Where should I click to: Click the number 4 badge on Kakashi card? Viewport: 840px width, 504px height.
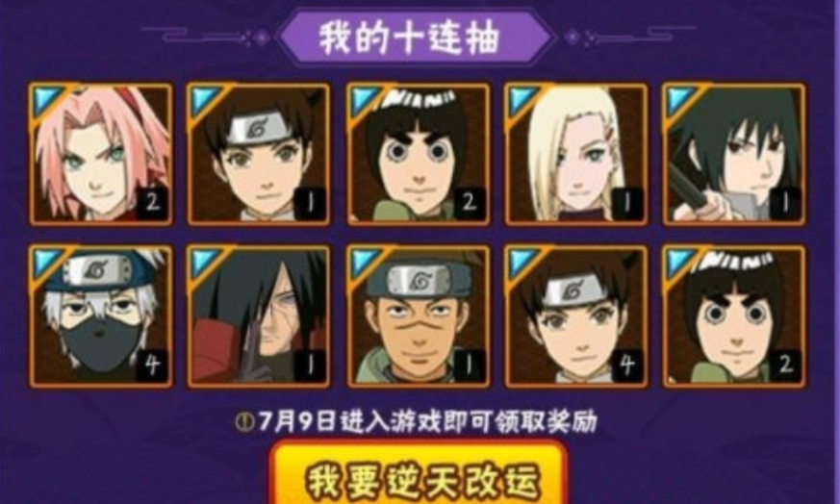152,365
